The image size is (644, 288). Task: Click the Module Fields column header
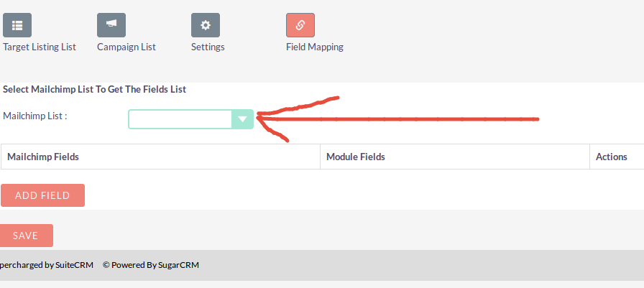[455, 157]
